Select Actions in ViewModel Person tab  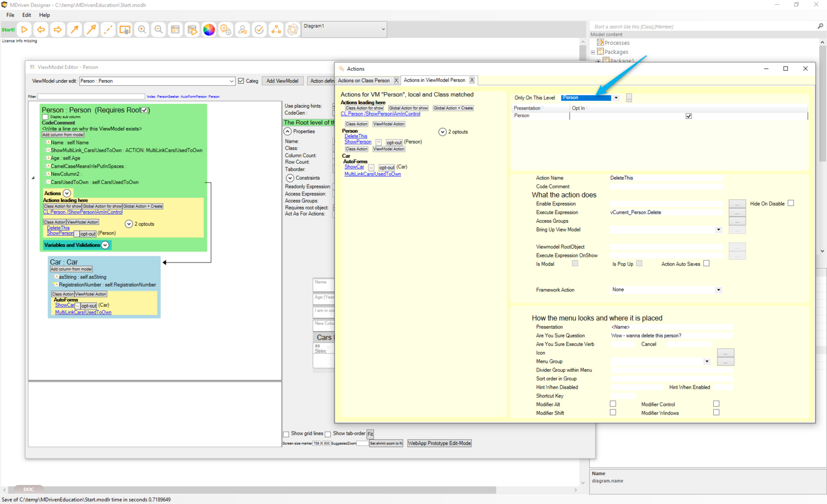coord(434,80)
